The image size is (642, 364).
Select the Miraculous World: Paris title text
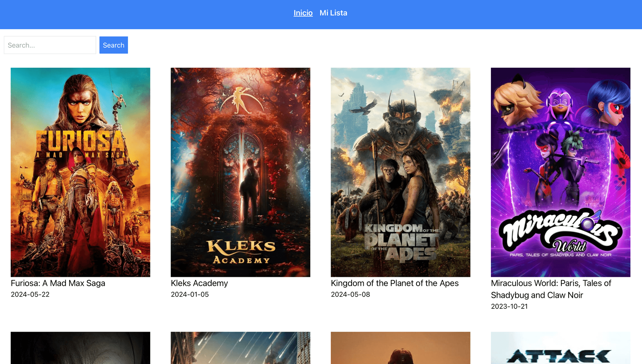point(551,289)
